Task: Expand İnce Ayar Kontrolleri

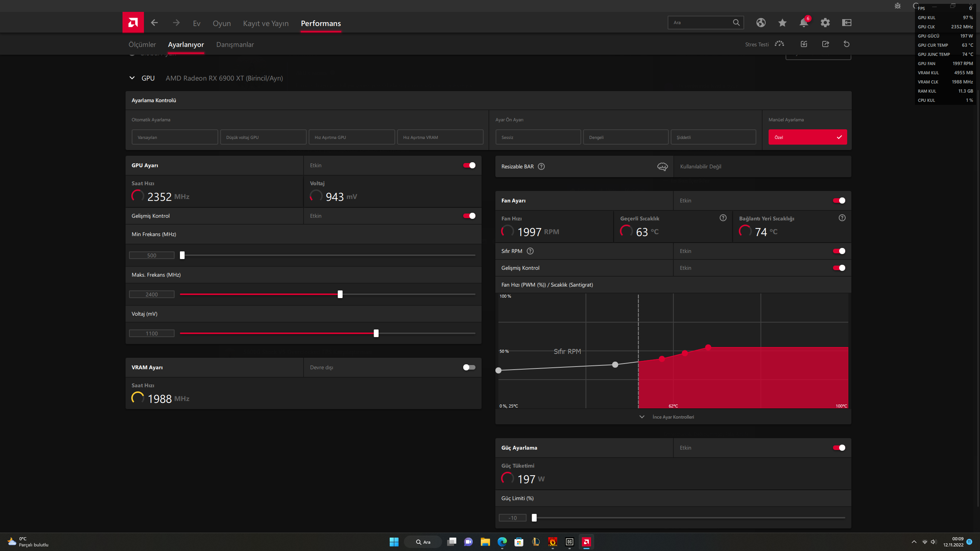Action: 673,417
